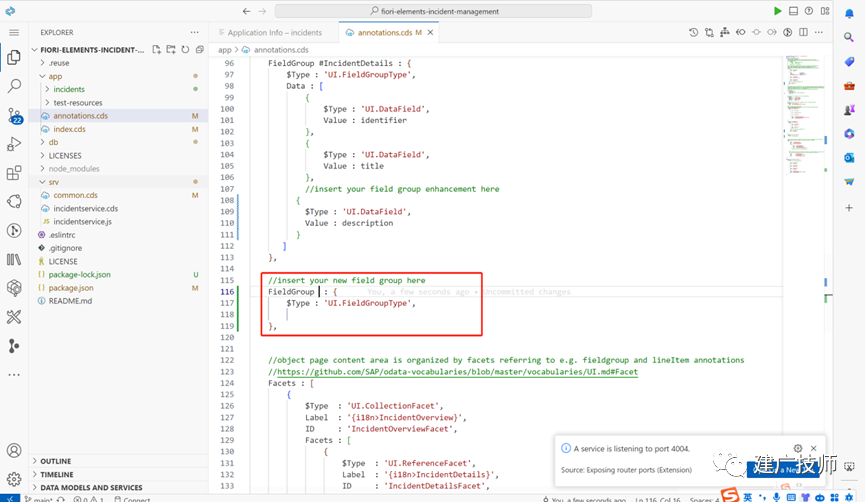Open the Explorer view in activity bar
Image resolution: width=865 pixels, height=502 pixels.
[14, 57]
